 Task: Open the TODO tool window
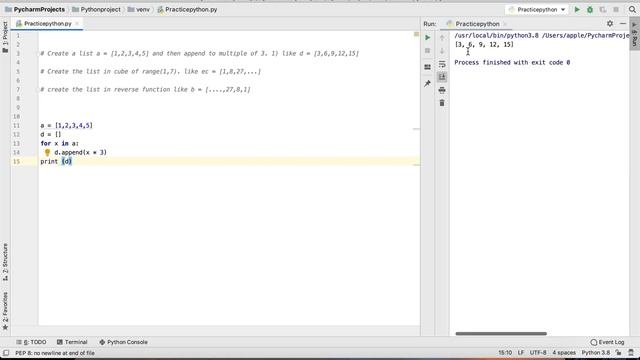[31, 342]
